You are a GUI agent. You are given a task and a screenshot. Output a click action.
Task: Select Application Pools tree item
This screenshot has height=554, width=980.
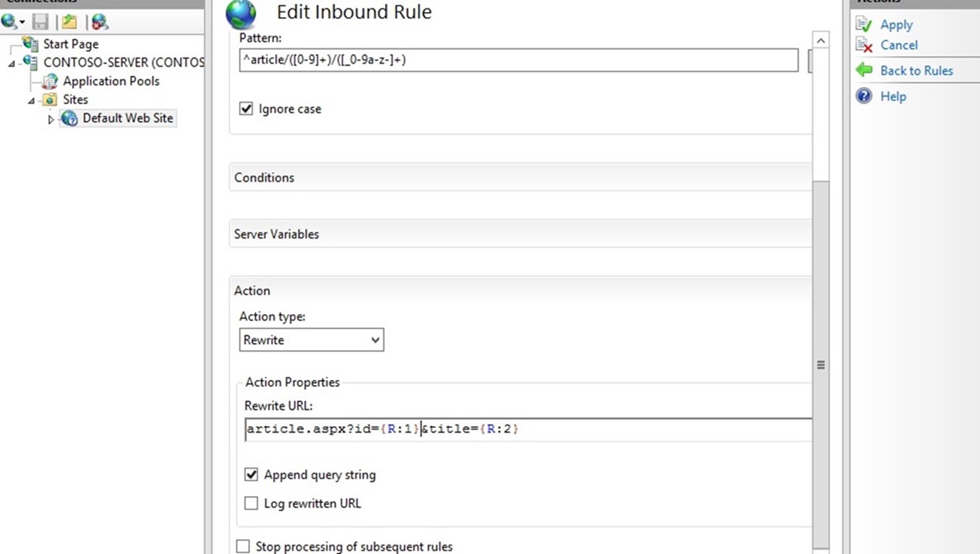(111, 81)
